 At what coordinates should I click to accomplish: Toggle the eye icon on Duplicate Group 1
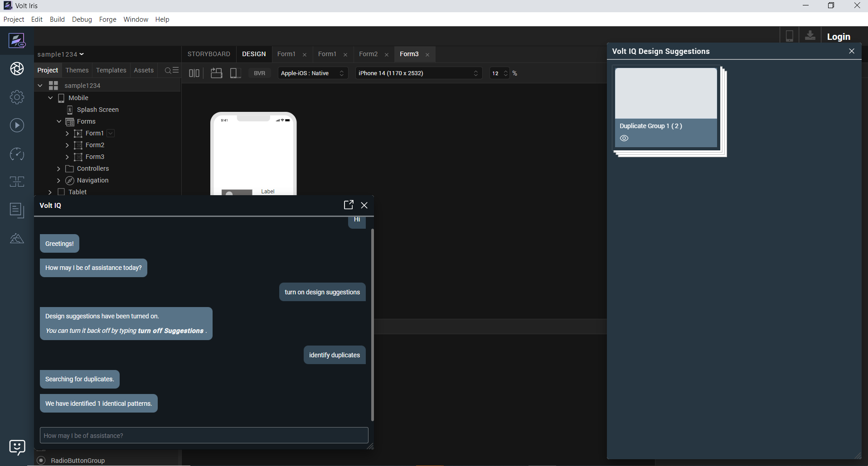coord(624,139)
